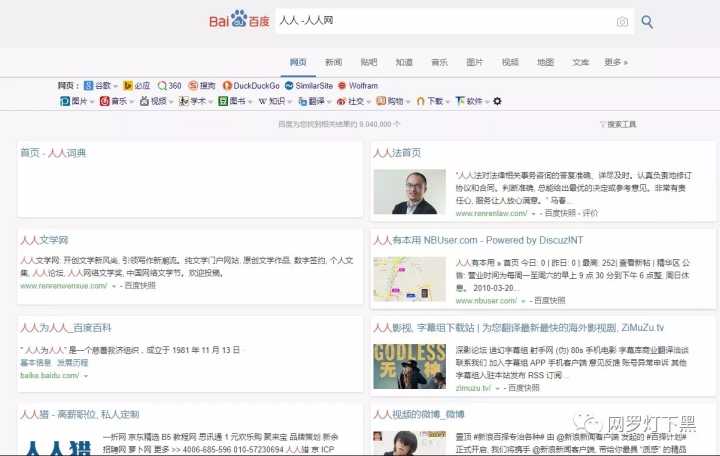
Task: Open result 人人法首页
Action: point(397,153)
